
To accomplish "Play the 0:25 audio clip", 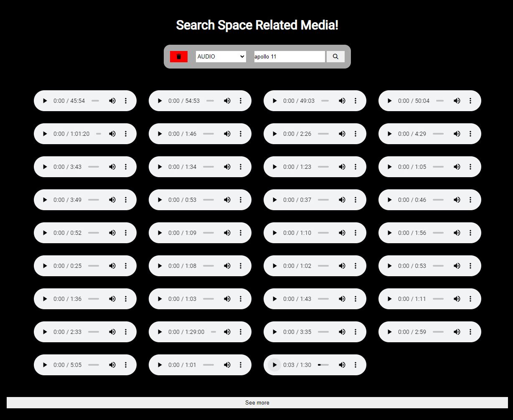I will [45, 266].
